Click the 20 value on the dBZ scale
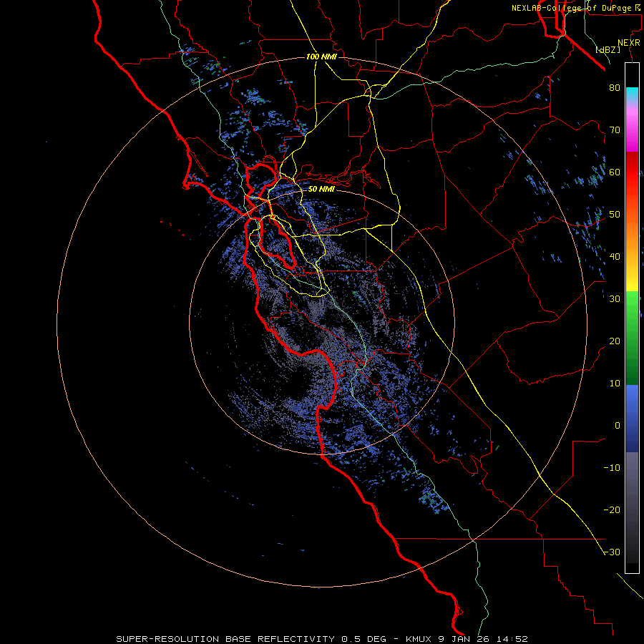The height and width of the screenshot is (644, 644). (x=615, y=341)
